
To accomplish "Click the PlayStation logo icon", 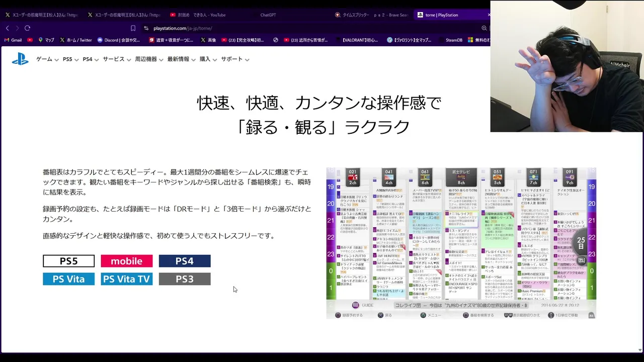I will click(x=20, y=59).
